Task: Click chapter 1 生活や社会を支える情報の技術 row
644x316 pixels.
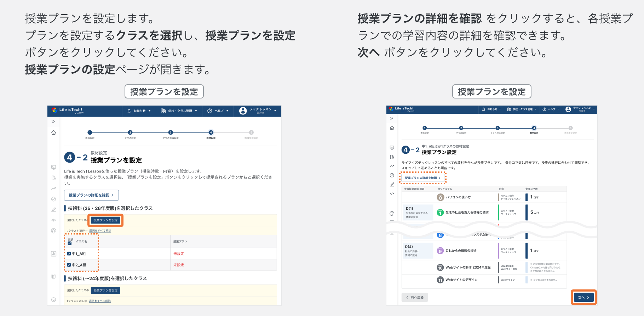Action: [484, 213]
